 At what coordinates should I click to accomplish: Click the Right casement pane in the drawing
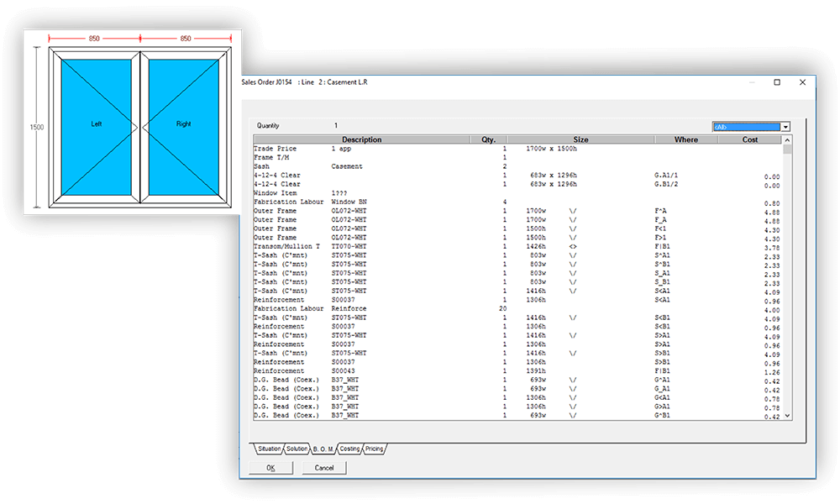[183, 123]
